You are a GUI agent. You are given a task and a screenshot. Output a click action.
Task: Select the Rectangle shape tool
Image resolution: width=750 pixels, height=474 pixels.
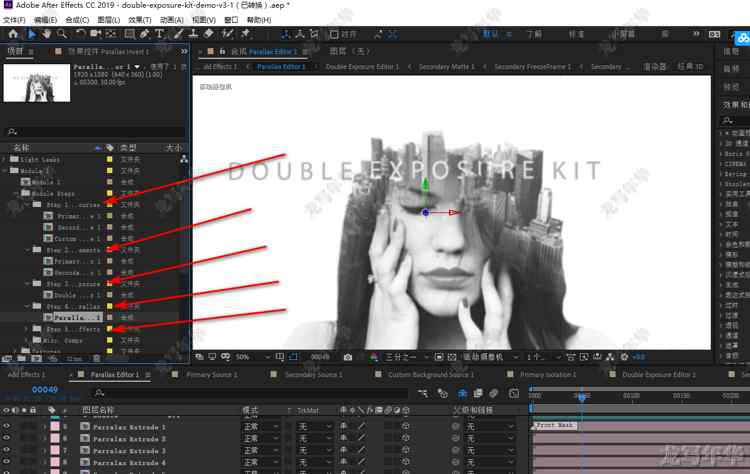pos(129,34)
